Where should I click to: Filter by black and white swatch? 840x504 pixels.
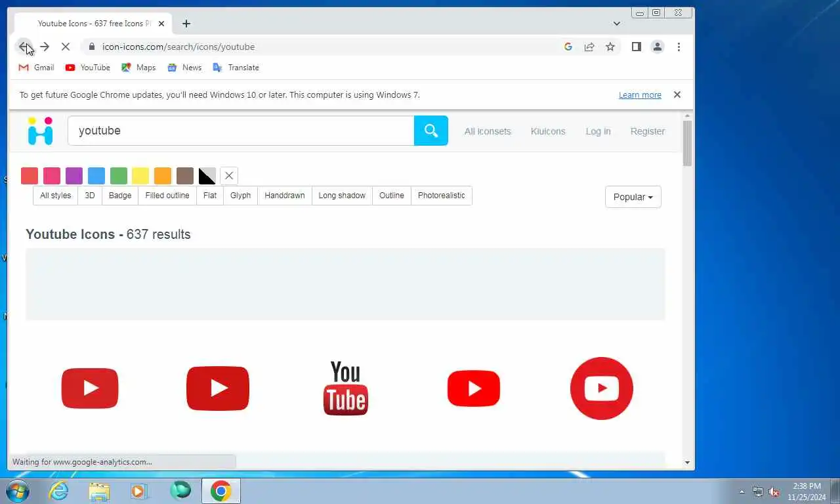207,176
